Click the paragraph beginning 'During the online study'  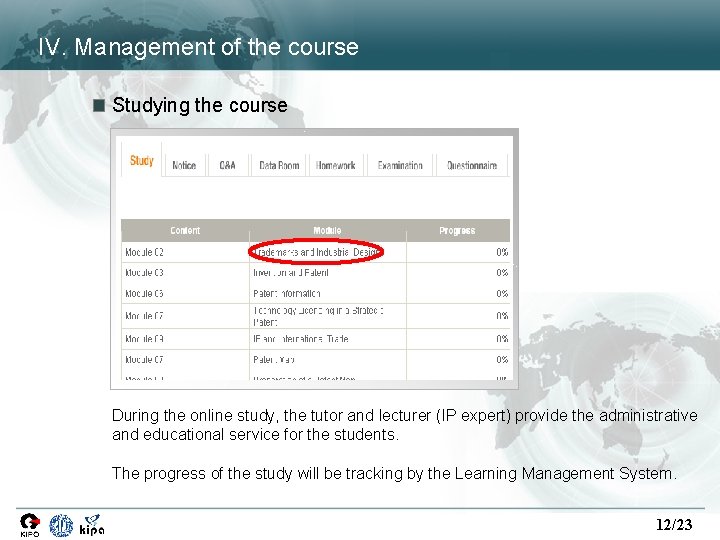point(405,425)
